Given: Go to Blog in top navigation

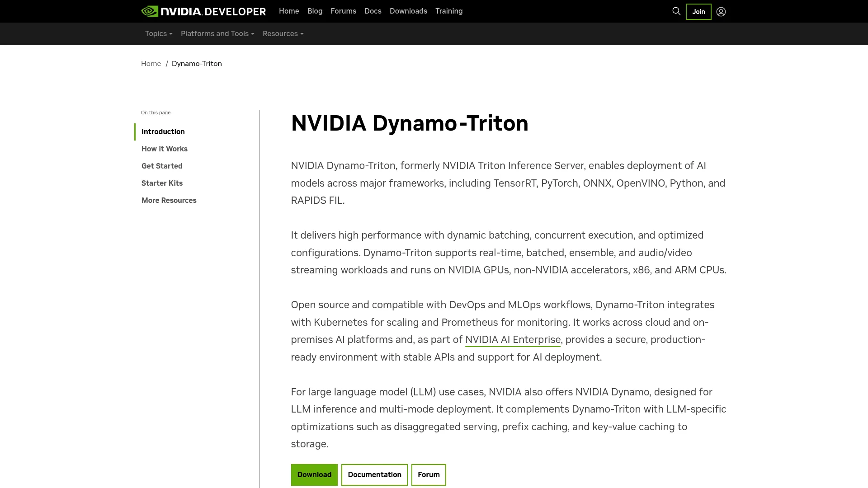Looking at the screenshot, I should (315, 11).
